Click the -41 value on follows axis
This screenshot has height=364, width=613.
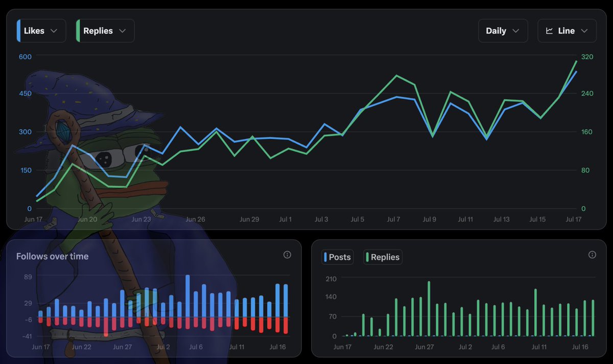(x=27, y=336)
